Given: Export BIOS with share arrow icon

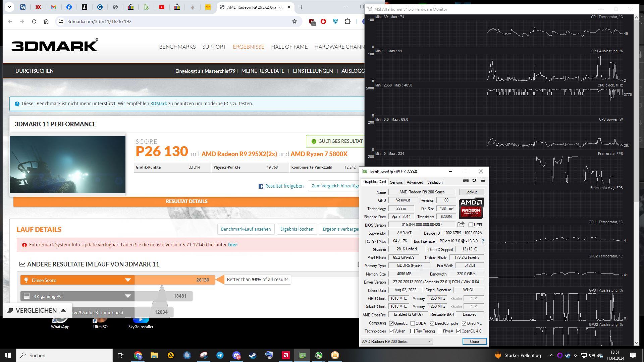Looking at the screenshot, I should coord(461,225).
